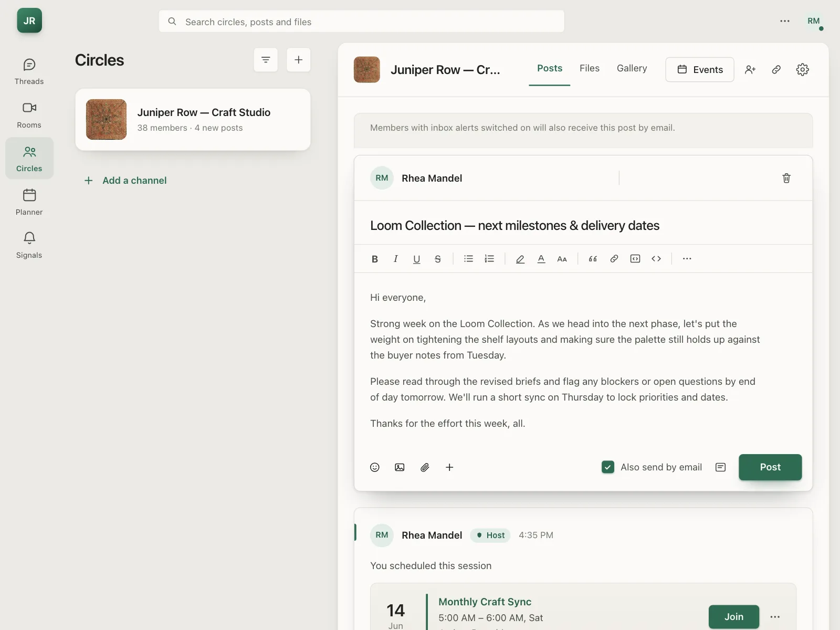The image size is (840, 630).
Task: Open the Monthly Craft Sync event title
Action: 485,602
